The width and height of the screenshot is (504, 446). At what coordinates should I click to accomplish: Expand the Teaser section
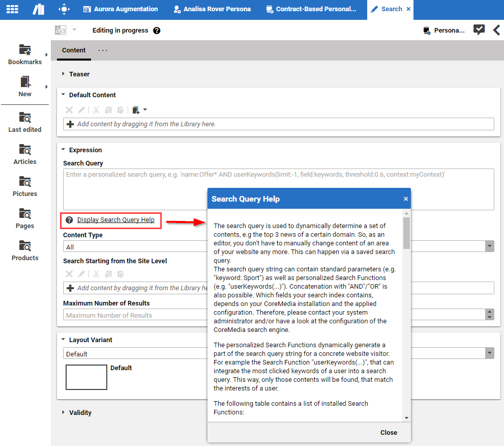(x=64, y=74)
